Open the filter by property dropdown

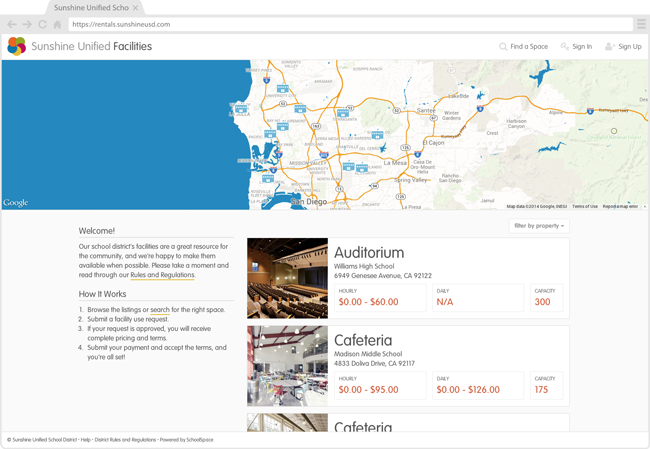(539, 226)
